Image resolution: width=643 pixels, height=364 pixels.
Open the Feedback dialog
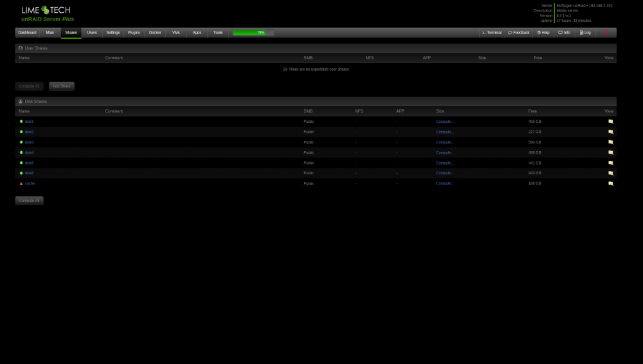point(519,32)
